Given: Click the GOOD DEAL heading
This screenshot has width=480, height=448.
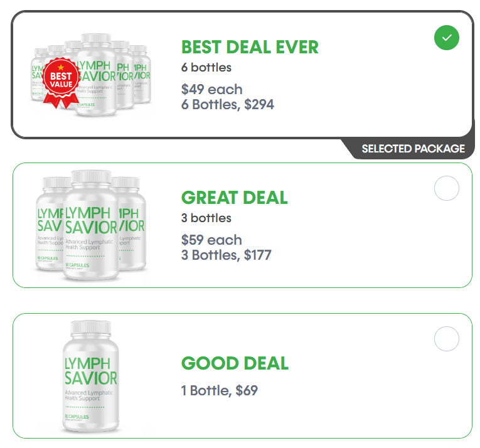Looking at the screenshot, I should (235, 363).
